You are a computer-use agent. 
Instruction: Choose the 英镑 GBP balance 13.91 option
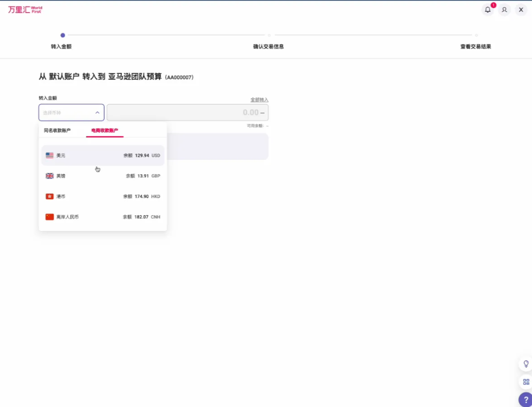point(103,176)
